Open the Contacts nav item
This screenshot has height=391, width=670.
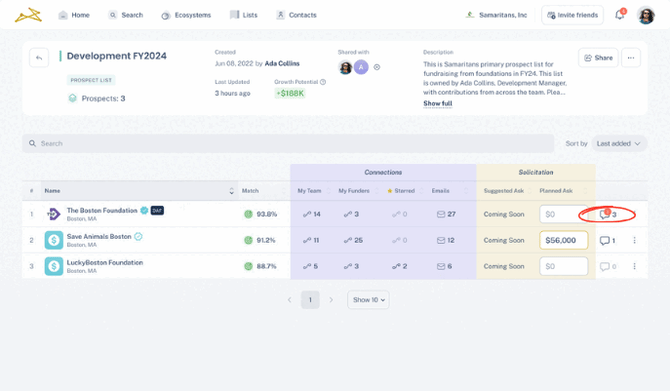pos(296,15)
